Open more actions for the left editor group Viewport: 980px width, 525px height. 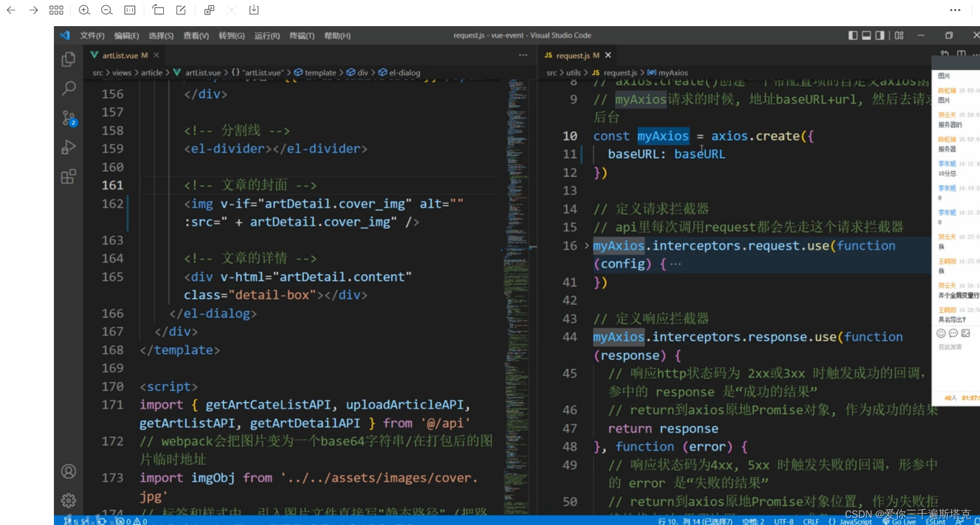click(523, 55)
